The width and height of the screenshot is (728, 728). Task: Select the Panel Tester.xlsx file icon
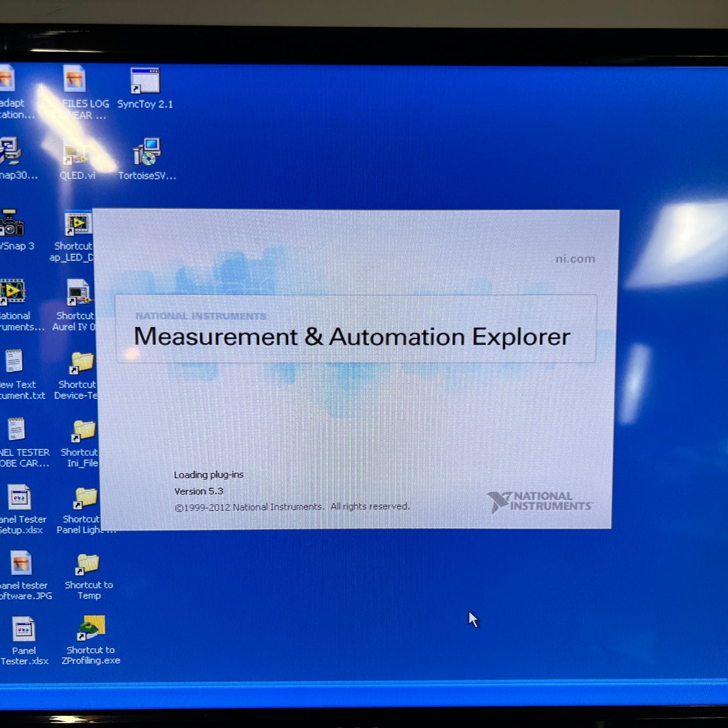point(24,629)
